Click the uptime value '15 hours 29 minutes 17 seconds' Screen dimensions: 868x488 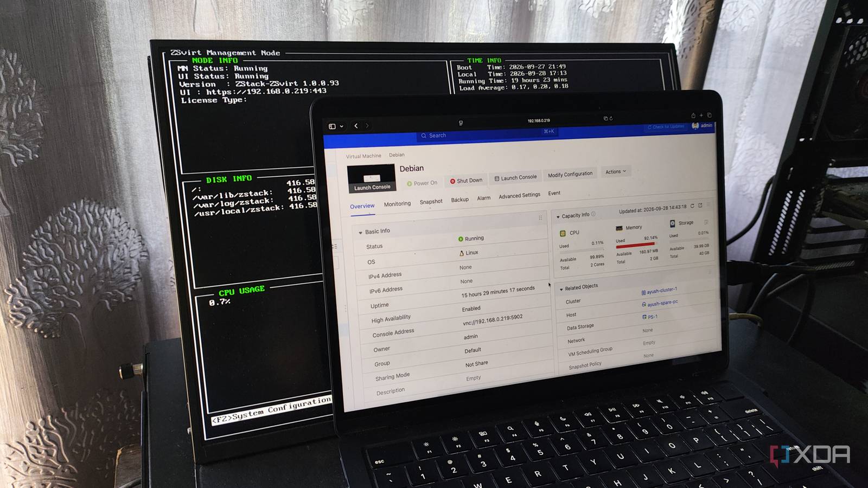pyautogui.click(x=498, y=292)
